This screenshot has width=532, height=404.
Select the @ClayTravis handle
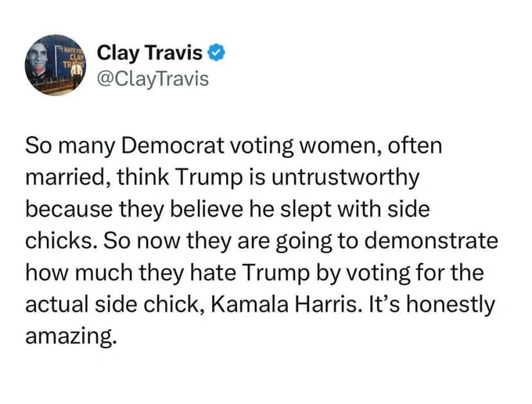(x=153, y=80)
